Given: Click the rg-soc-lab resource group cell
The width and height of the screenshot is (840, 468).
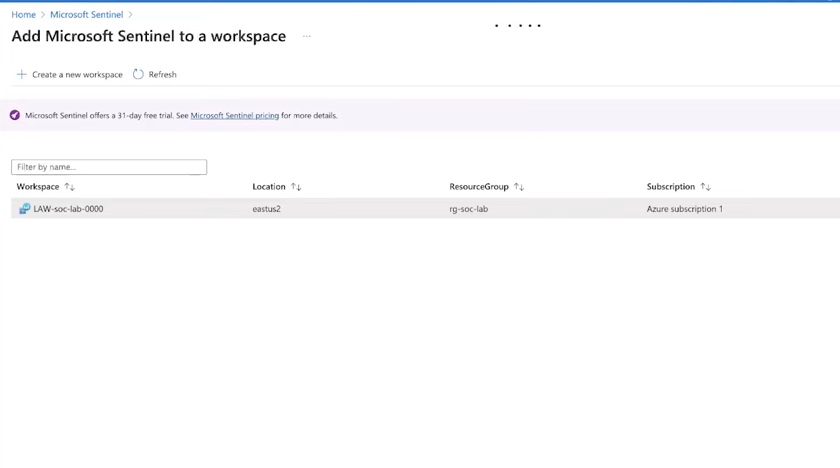Looking at the screenshot, I should 469,209.
